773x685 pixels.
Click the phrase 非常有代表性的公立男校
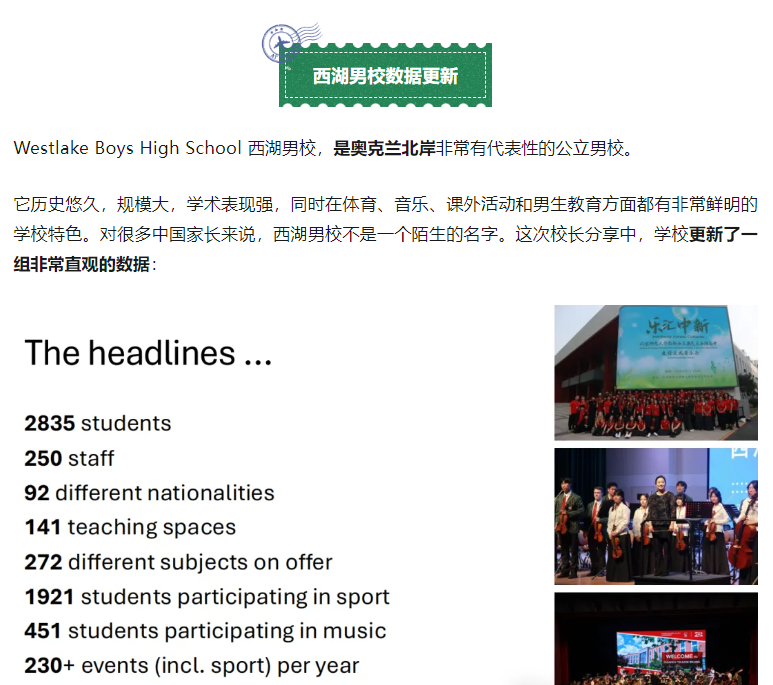[529, 148]
